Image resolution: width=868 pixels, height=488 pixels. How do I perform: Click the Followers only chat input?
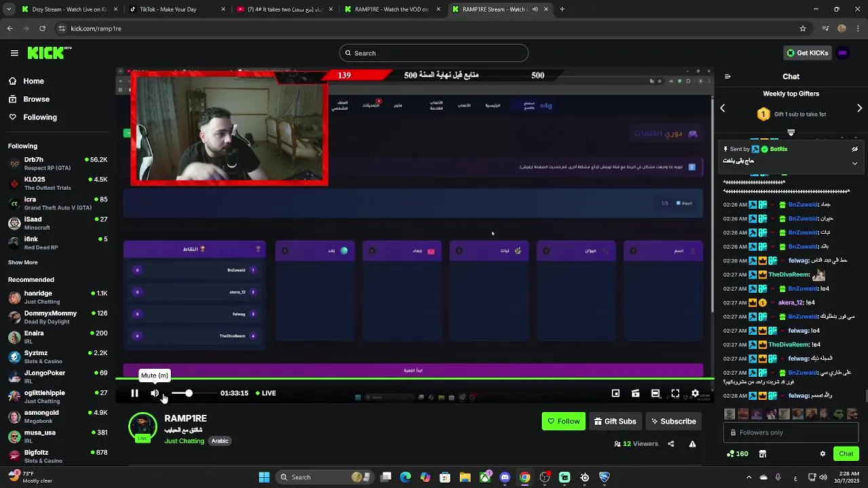[x=791, y=432]
